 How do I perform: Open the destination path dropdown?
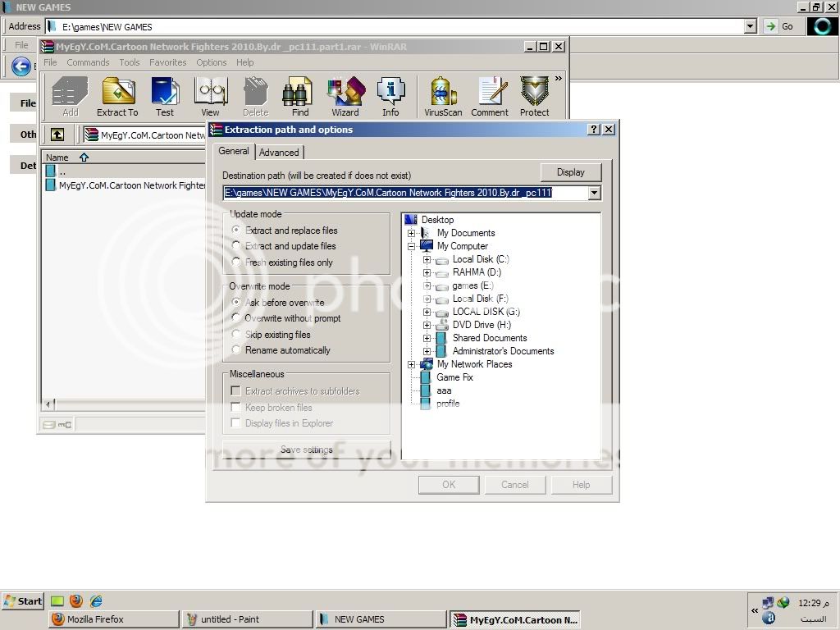point(594,193)
